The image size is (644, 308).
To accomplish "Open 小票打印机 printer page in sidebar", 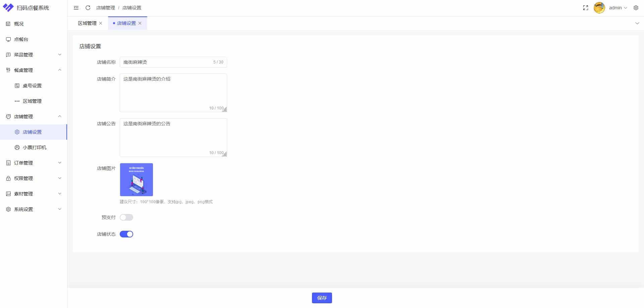I will [34, 147].
